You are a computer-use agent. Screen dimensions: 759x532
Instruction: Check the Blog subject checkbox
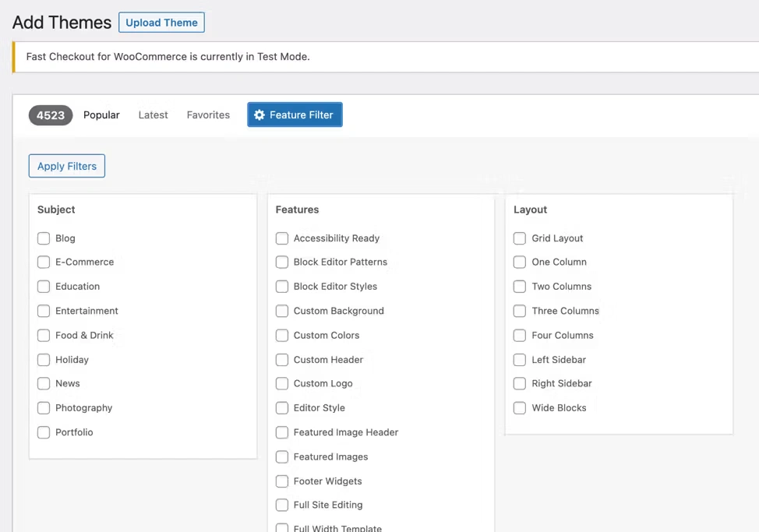(x=44, y=238)
